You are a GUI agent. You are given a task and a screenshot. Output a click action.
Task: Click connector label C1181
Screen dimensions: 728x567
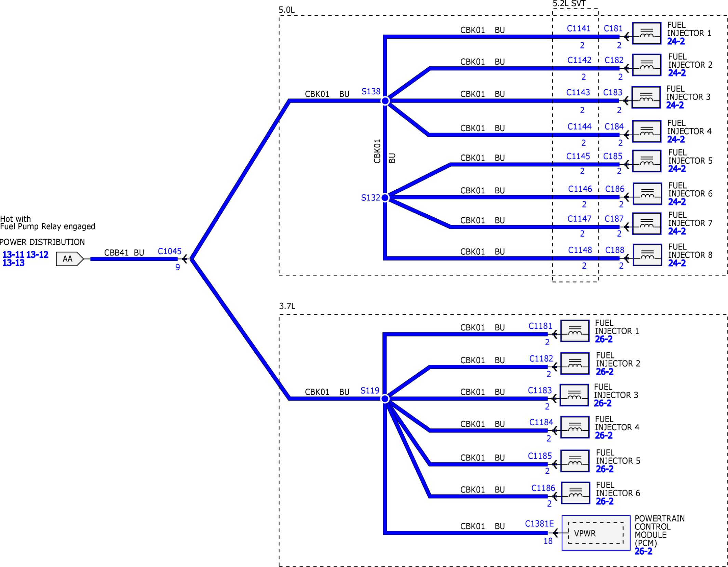[540, 326]
